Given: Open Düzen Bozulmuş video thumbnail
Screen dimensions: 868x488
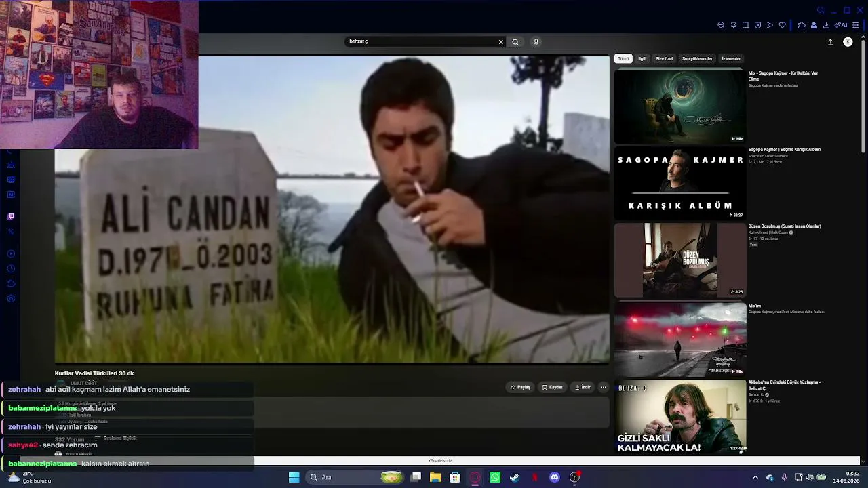Looking at the screenshot, I should point(679,260).
